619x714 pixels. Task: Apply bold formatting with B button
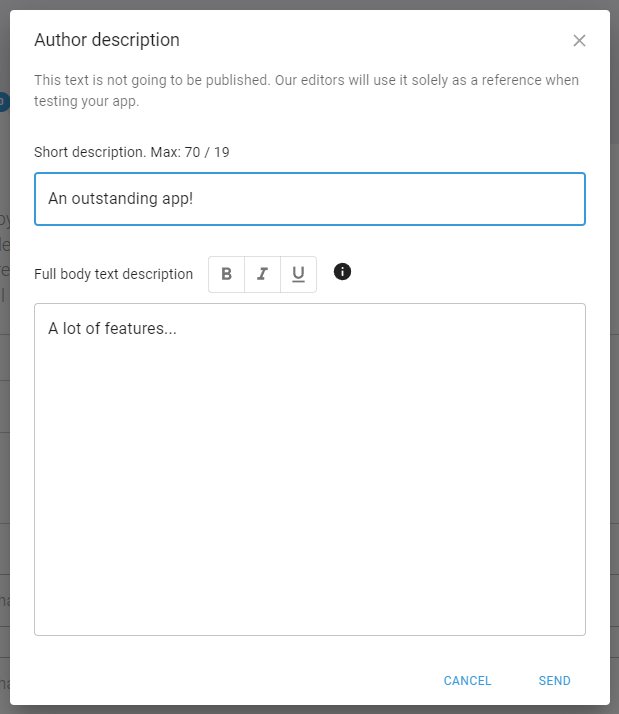click(226, 274)
